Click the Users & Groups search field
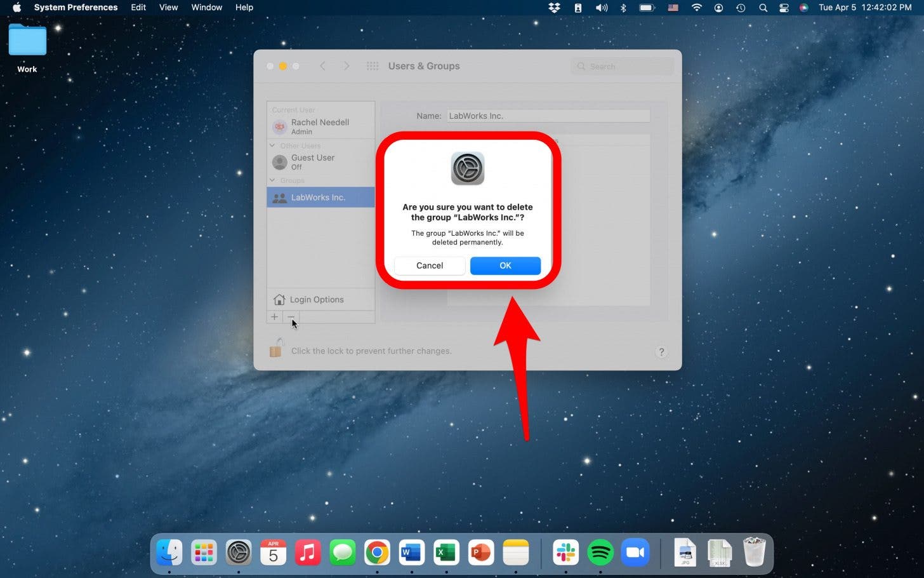The width and height of the screenshot is (924, 578). 622,66
